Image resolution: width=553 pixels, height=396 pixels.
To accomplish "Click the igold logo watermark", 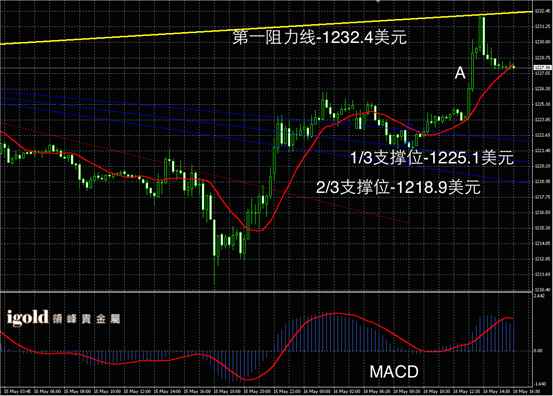I will click(x=28, y=318).
